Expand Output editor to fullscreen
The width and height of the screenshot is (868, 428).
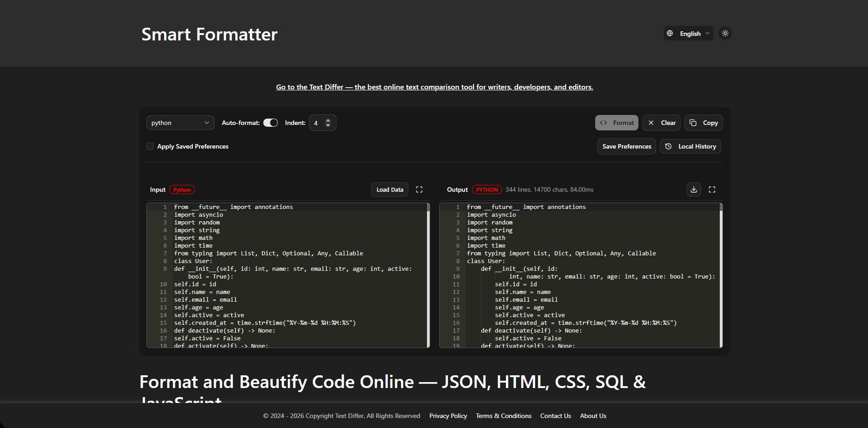[x=712, y=189]
